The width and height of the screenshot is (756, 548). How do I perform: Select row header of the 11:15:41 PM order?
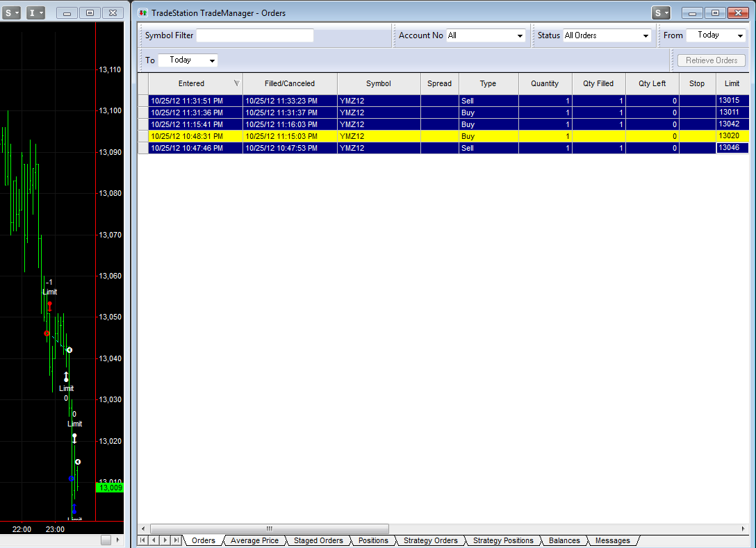143,124
